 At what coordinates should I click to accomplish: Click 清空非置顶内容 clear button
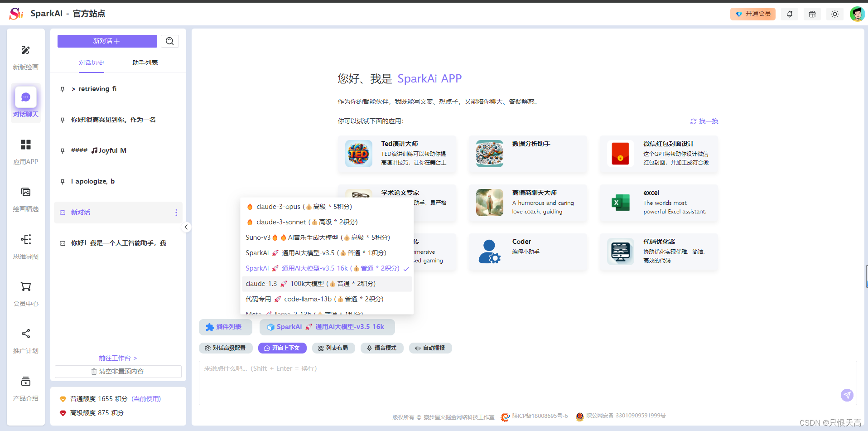118,372
